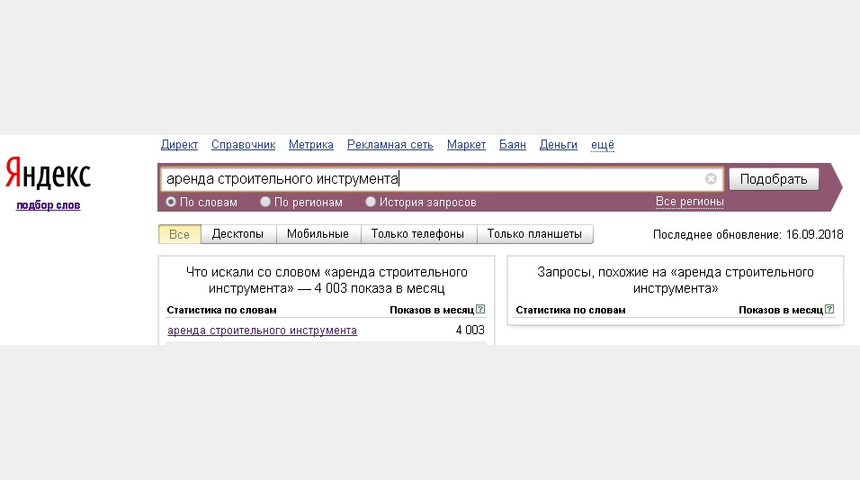Open the 'Рекламная сеть' link

click(x=390, y=145)
